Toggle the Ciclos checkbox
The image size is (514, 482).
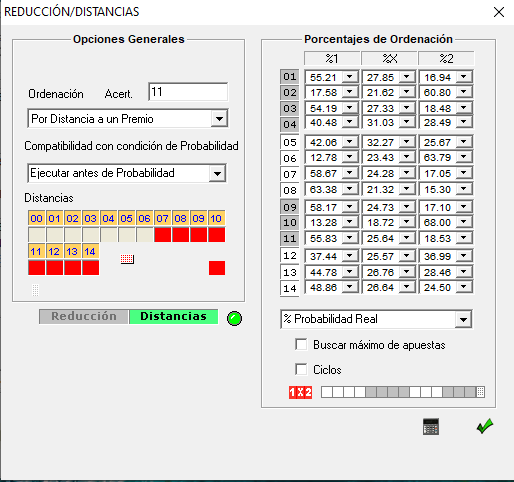coord(301,369)
